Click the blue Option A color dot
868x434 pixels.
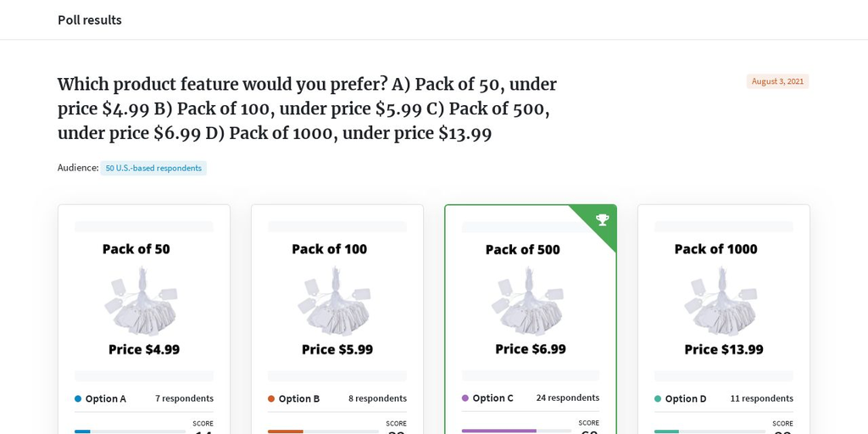pyautogui.click(x=78, y=398)
